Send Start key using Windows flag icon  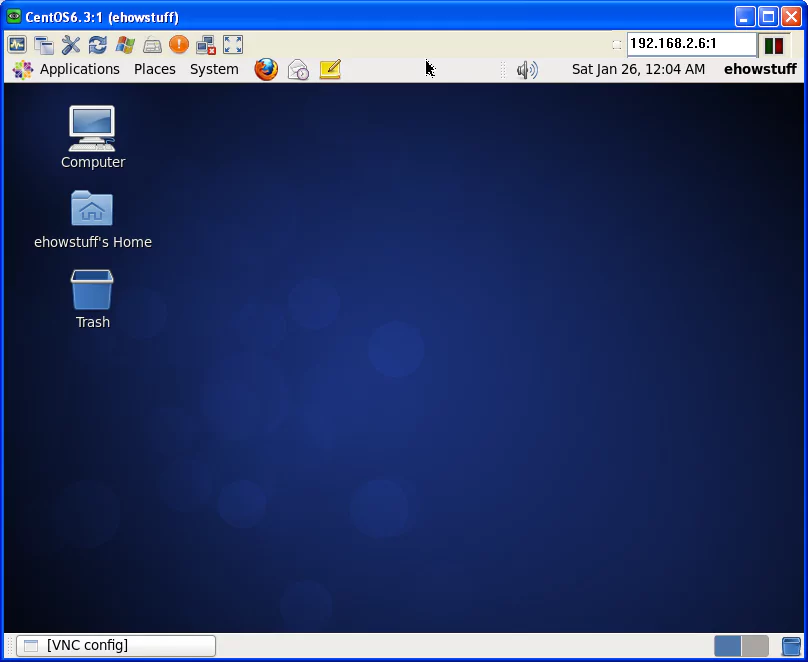125,44
